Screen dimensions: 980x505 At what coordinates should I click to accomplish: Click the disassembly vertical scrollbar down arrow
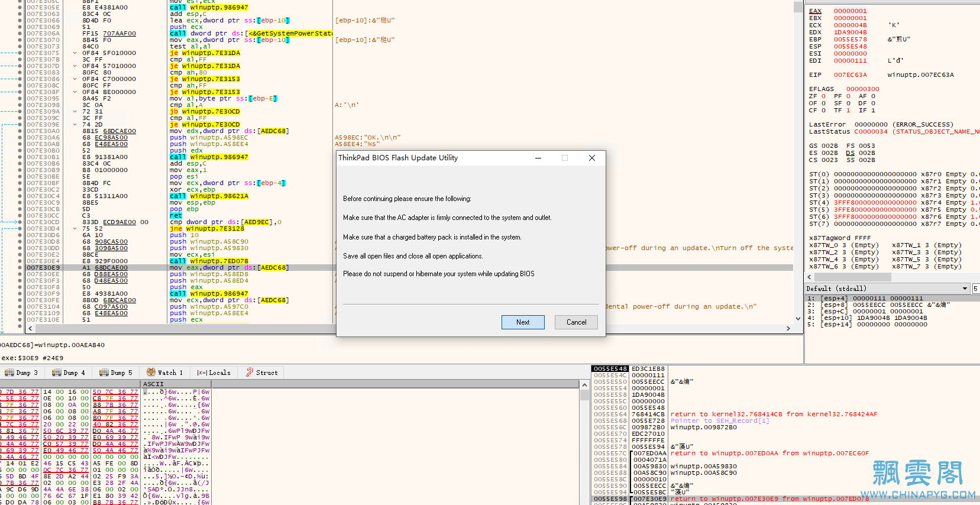tap(798, 318)
